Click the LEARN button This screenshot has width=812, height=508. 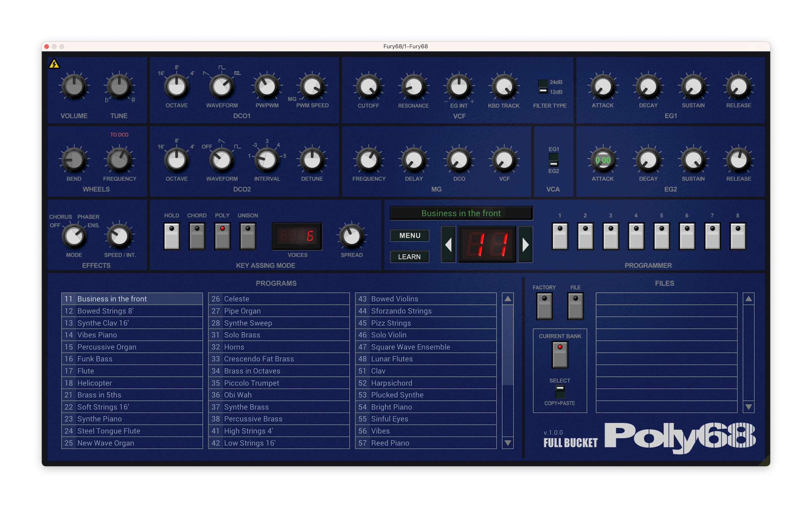tap(409, 257)
